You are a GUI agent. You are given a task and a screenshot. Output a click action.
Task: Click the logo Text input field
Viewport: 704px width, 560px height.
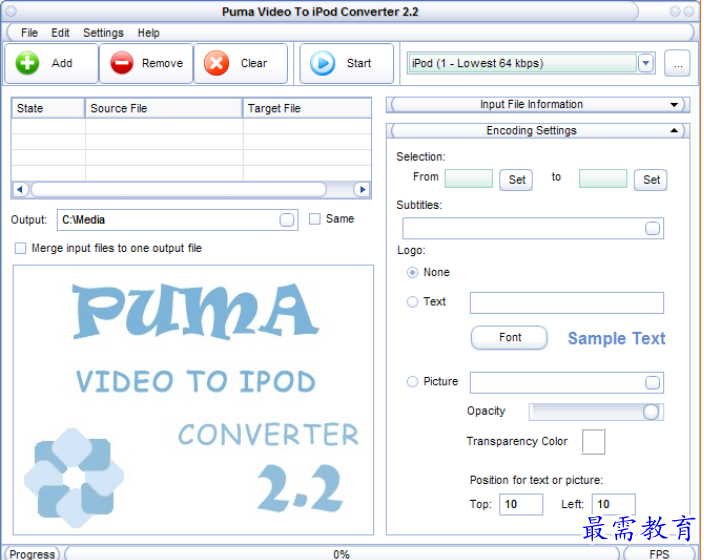click(x=567, y=303)
